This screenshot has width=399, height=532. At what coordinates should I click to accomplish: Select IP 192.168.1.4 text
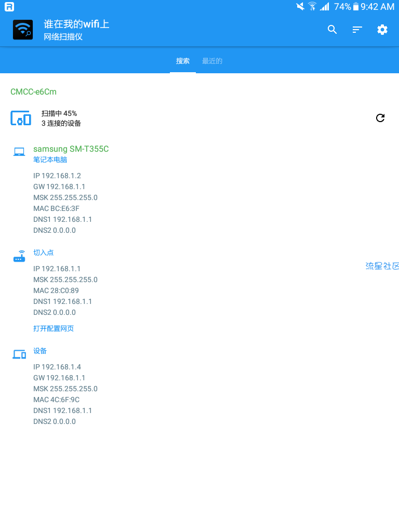(x=57, y=367)
